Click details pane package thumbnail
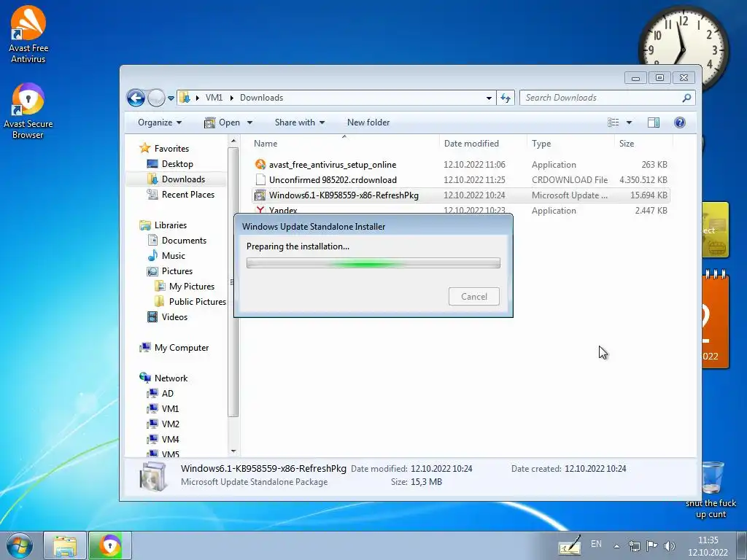747x560 pixels. point(153,475)
